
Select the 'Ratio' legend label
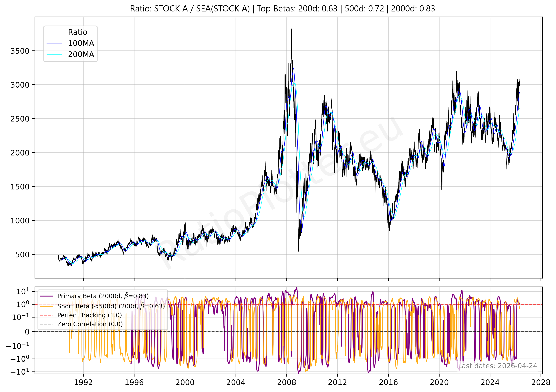78,32
